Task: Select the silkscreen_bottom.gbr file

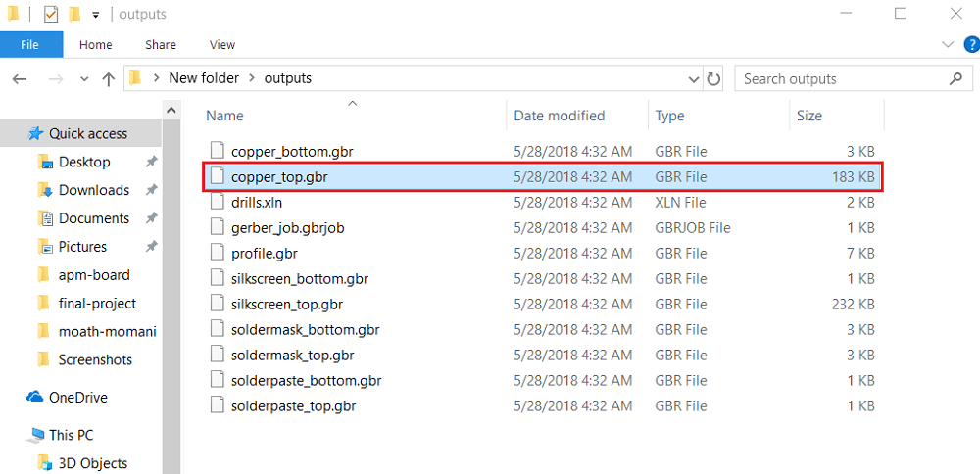Action: (542, 278)
